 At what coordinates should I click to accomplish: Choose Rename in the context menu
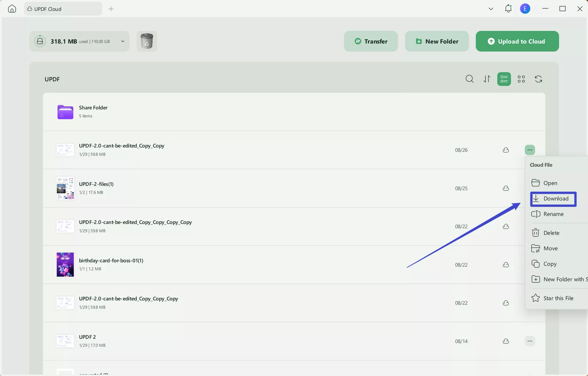(553, 214)
